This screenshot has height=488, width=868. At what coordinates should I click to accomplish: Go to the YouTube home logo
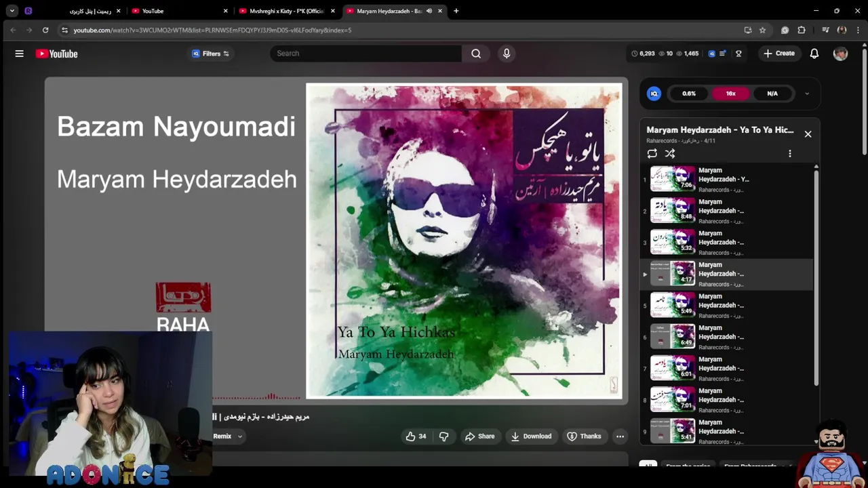click(57, 54)
